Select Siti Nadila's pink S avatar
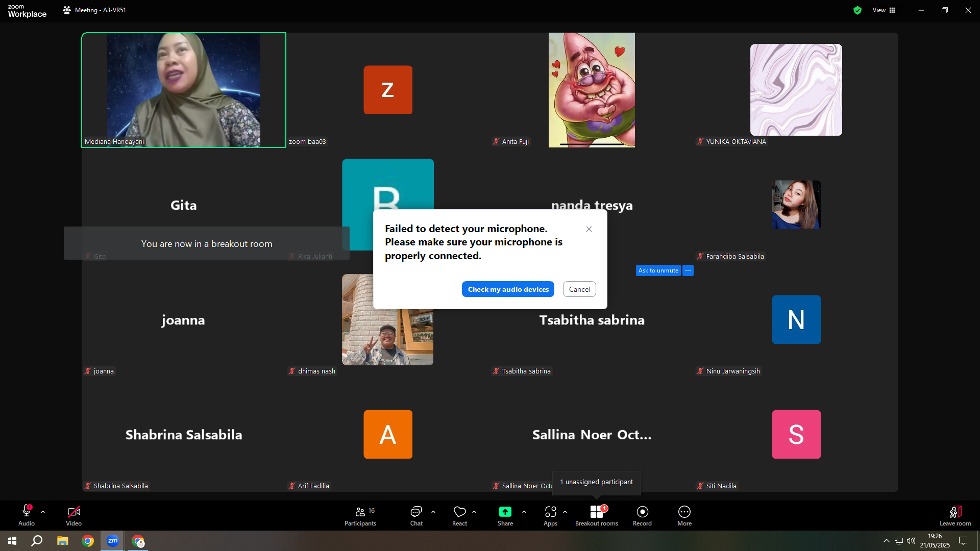The width and height of the screenshot is (980, 551). (x=796, y=434)
